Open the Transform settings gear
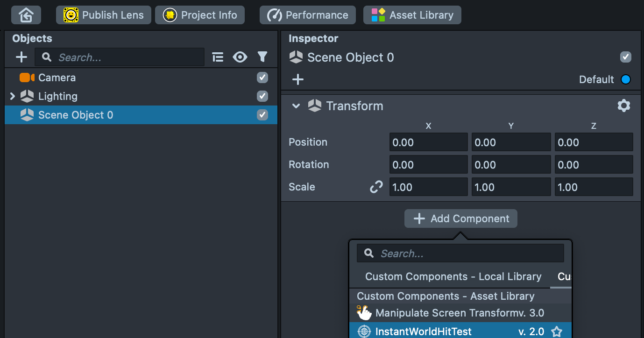Screen dimensions: 644x338 [x=623, y=106]
